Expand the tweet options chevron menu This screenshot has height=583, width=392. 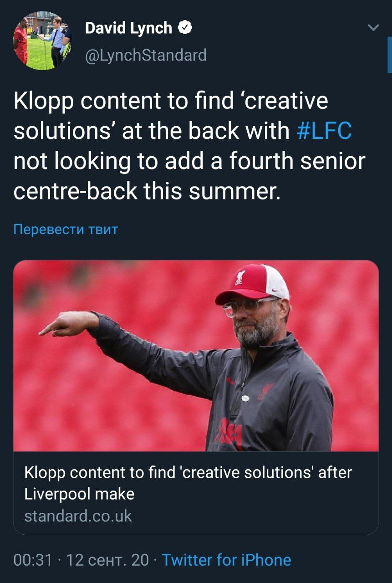[373, 28]
